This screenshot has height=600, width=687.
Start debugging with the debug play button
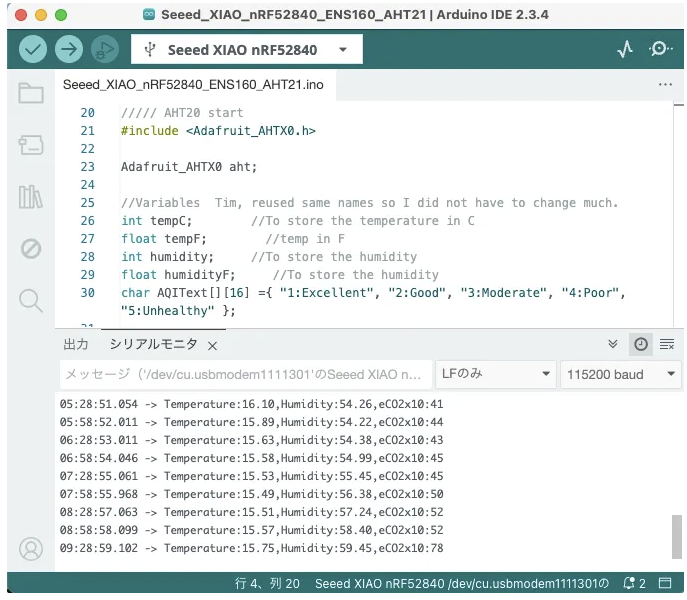(105, 49)
